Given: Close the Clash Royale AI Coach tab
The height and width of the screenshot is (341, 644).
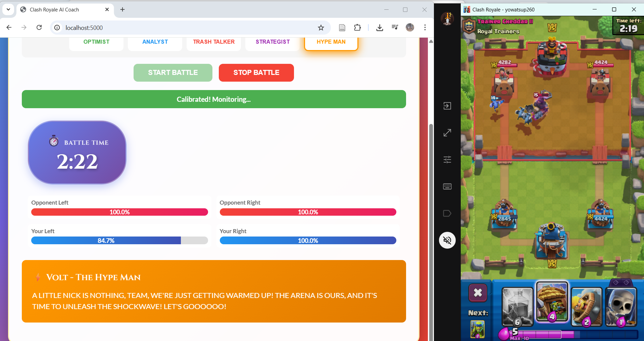Looking at the screenshot, I should 107,9.
